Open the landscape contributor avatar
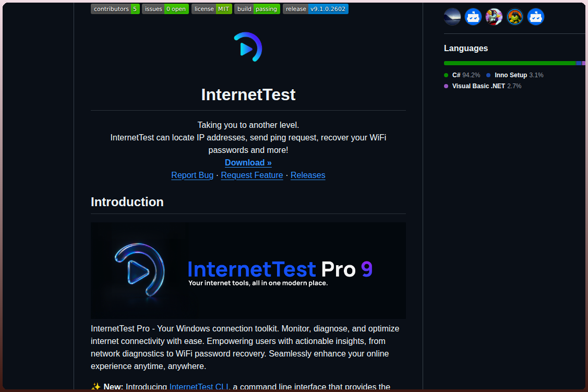This screenshot has width=588, height=392. tap(452, 17)
